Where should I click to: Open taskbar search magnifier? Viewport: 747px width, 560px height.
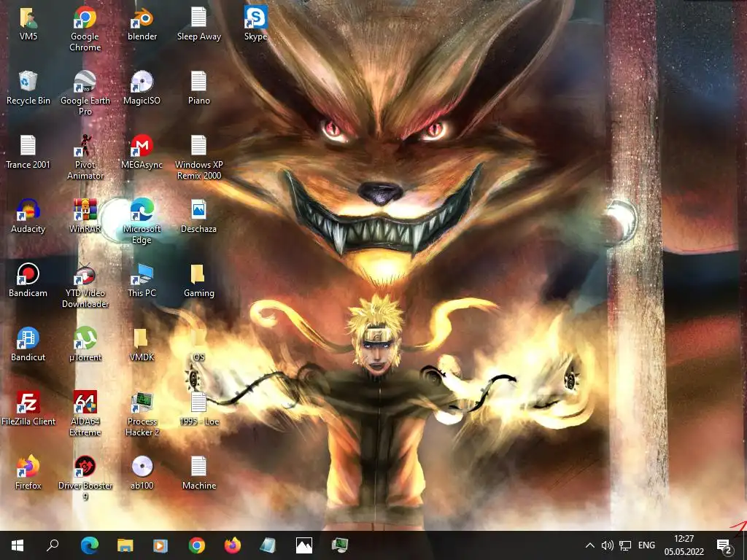point(53,545)
